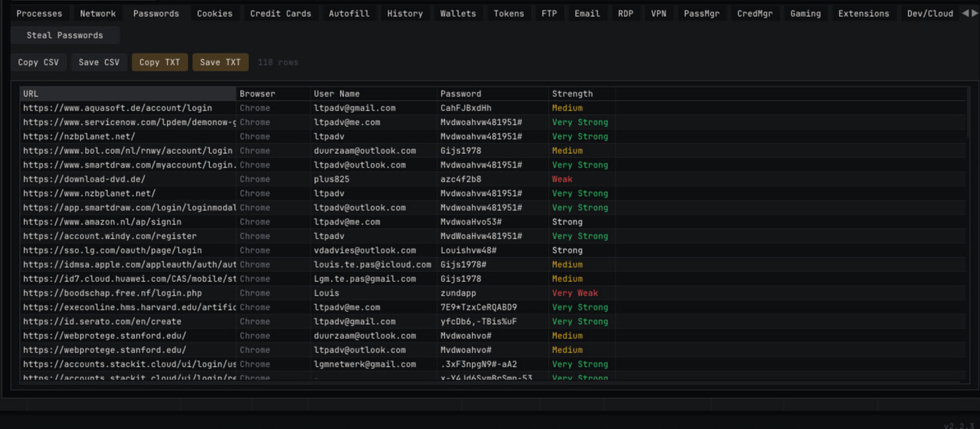Select the download-dvd.de URL cell
The width and height of the screenshot is (980, 429).
[x=128, y=179]
